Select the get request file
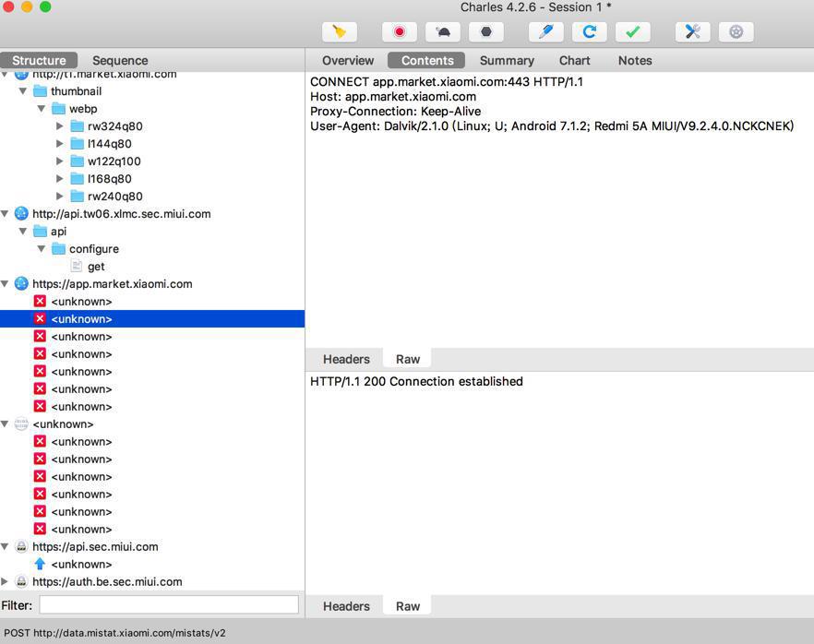Image resolution: width=814 pixels, height=644 pixels. click(96, 267)
